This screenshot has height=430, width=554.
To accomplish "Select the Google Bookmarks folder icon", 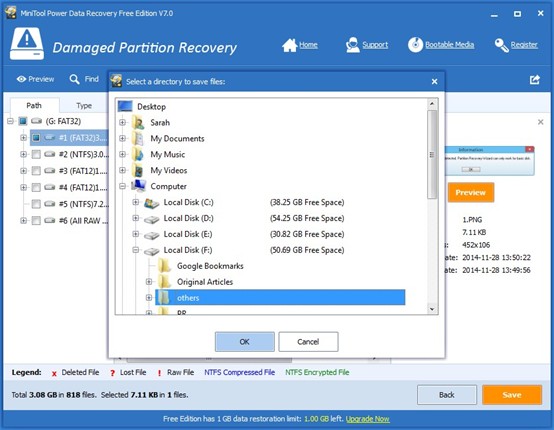I will click(165, 266).
